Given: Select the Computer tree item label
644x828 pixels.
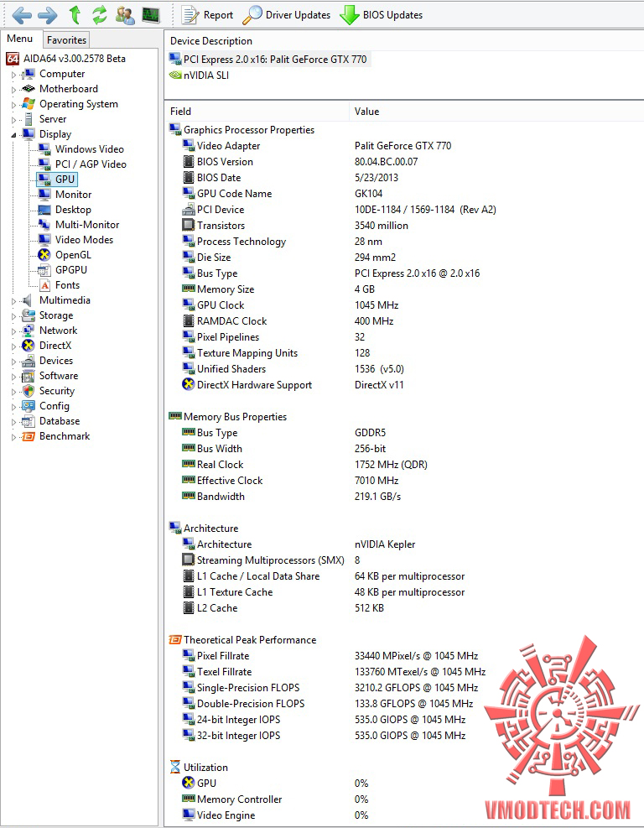Looking at the screenshot, I should click(62, 74).
